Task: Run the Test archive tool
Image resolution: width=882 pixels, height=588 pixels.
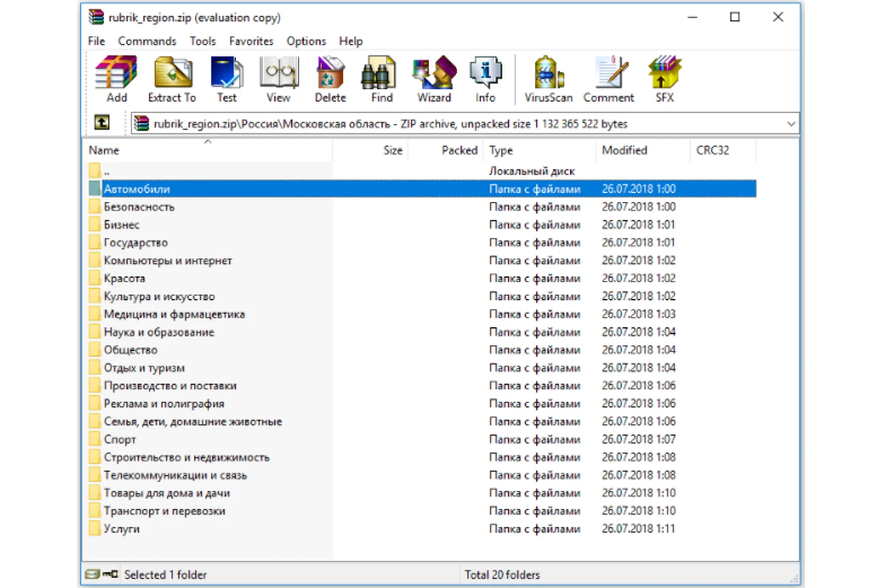Action: (x=226, y=79)
